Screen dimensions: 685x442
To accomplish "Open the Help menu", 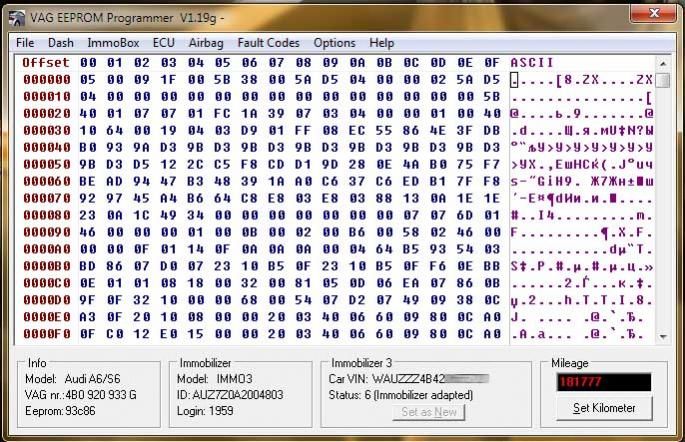I will click(381, 43).
